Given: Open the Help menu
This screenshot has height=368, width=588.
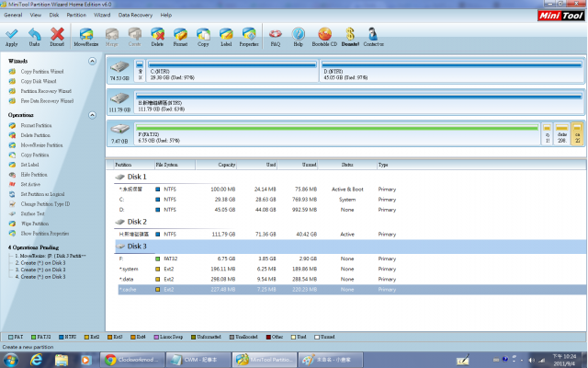Looking at the screenshot, I should pyautogui.click(x=166, y=15).
